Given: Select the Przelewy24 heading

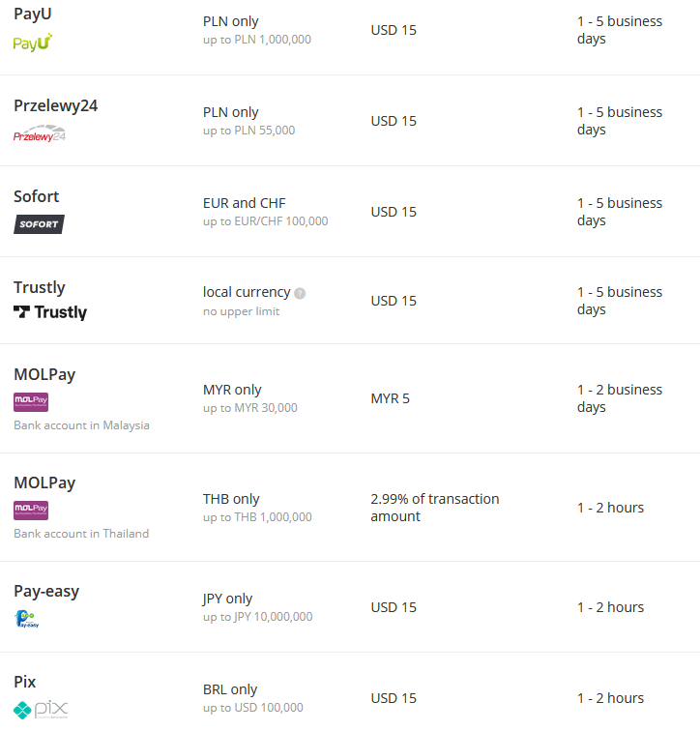Looking at the screenshot, I should [55, 105].
